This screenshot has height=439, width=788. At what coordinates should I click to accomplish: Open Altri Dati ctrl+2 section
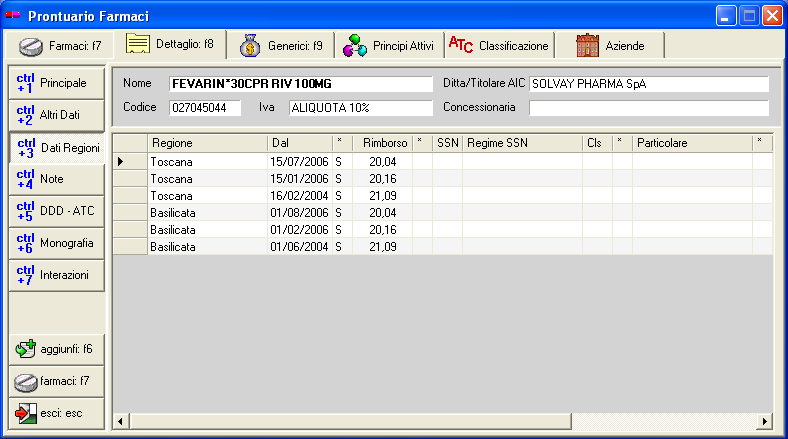pyautogui.click(x=57, y=116)
